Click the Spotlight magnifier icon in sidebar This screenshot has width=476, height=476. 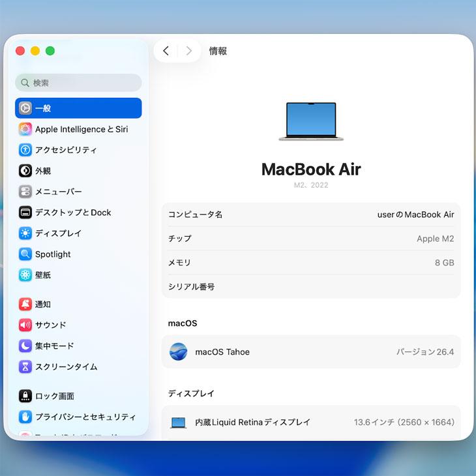coord(25,254)
